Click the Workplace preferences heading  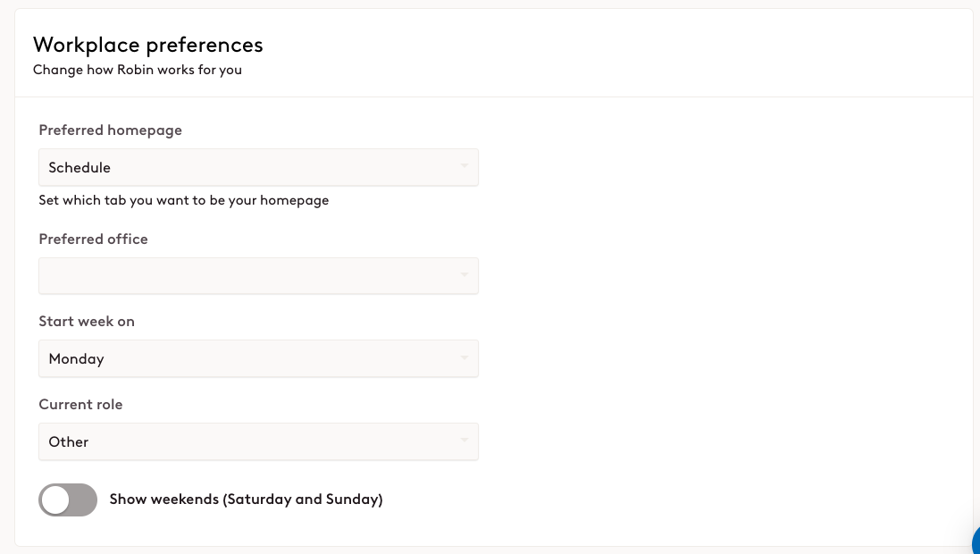point(147,45)
